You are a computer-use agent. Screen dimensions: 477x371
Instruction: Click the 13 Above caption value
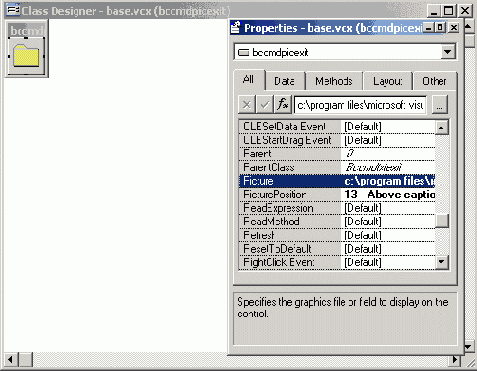(x=389, y=194)
